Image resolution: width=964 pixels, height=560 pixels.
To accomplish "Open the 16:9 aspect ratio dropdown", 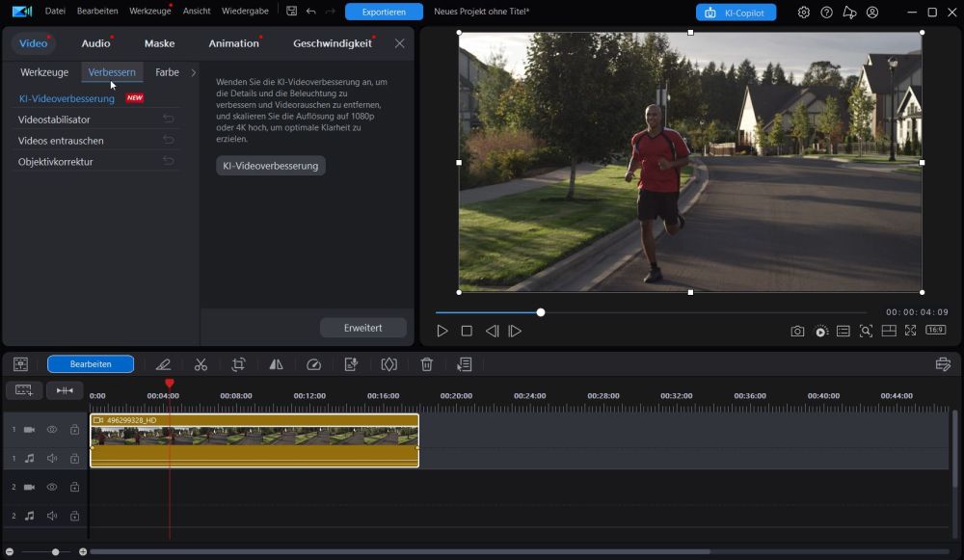I will point(935,331).
